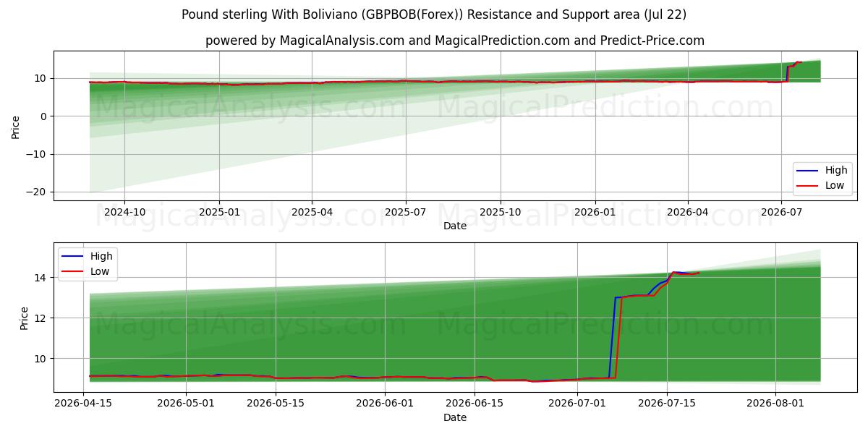Screen dimensions: 868x434
Task: Click upper chart date label 2025-04
Action: click(312, 212)
